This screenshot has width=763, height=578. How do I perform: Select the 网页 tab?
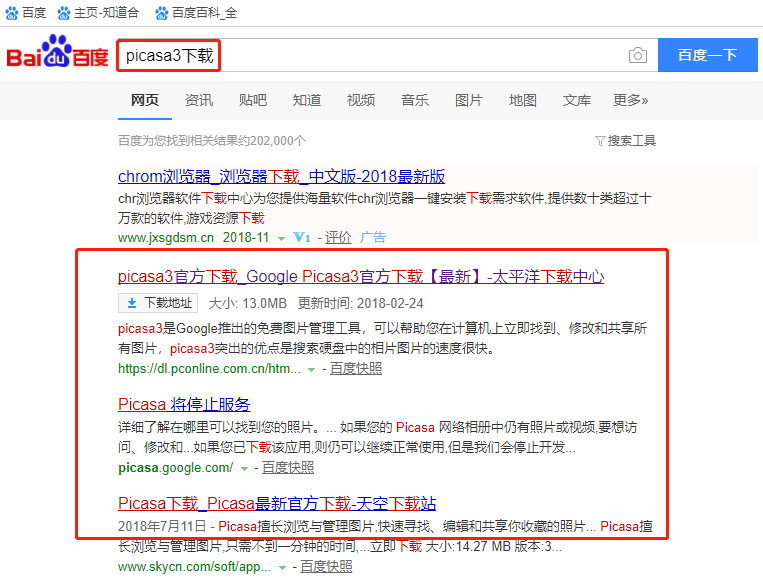click(x=145, y=100)
